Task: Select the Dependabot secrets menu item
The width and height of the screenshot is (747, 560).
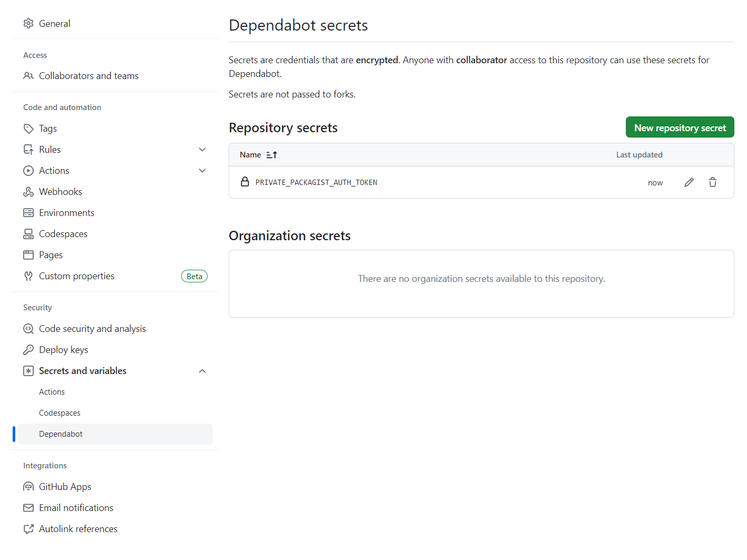Action: point(61,434)
